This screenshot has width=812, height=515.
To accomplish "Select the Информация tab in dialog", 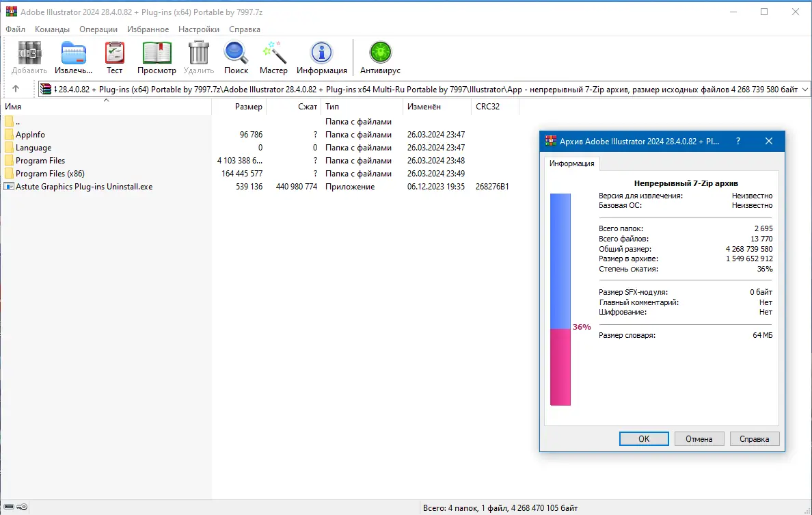I will tap(571, 163).
